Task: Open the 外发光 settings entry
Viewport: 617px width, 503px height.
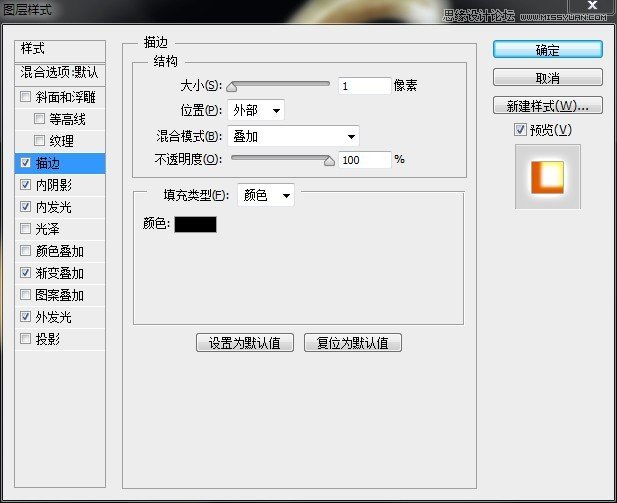Action: (x=54, y=317)
